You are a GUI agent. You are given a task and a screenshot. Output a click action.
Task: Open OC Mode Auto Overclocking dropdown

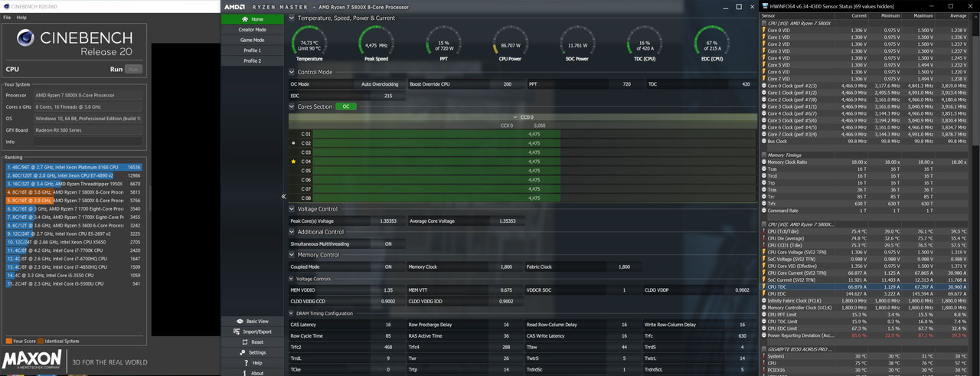[380, 84]
